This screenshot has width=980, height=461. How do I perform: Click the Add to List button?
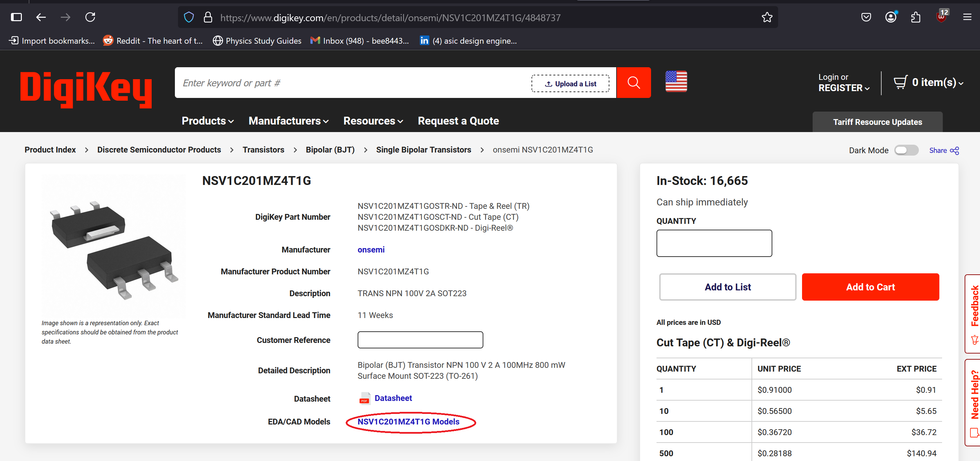coord(727,287)
